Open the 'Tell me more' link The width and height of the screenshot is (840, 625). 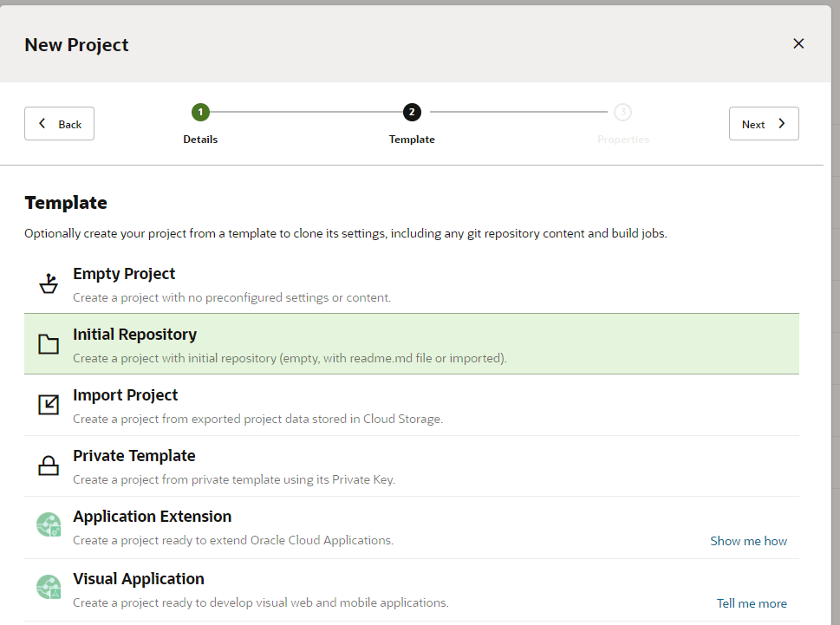pos(752,603)
